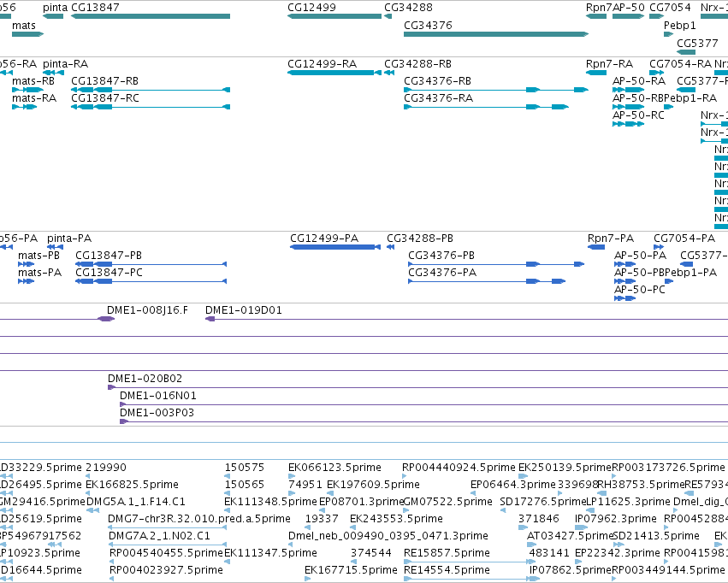
Task: Click transcript CG7054-RA
Action: tap(656, 73)
